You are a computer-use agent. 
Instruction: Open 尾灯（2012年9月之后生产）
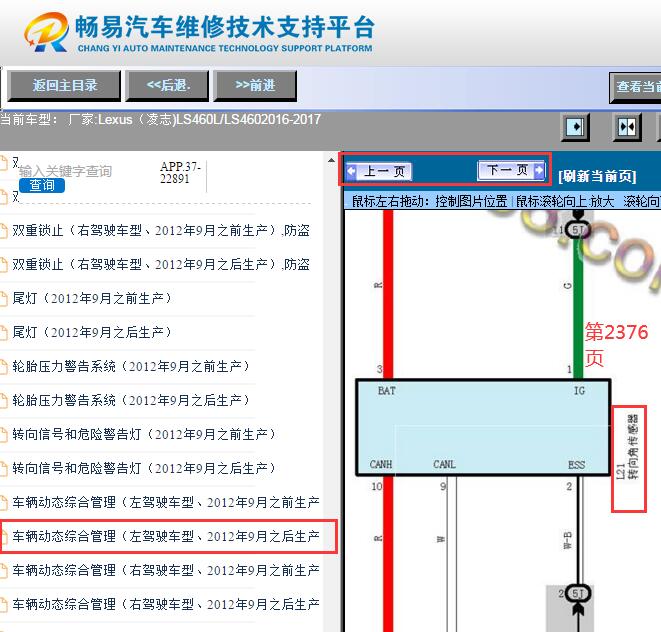point(92,332)
